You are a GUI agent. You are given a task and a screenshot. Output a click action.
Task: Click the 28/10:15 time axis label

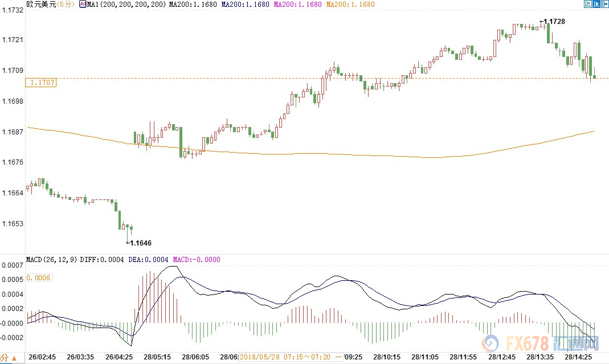pos(387,357)
